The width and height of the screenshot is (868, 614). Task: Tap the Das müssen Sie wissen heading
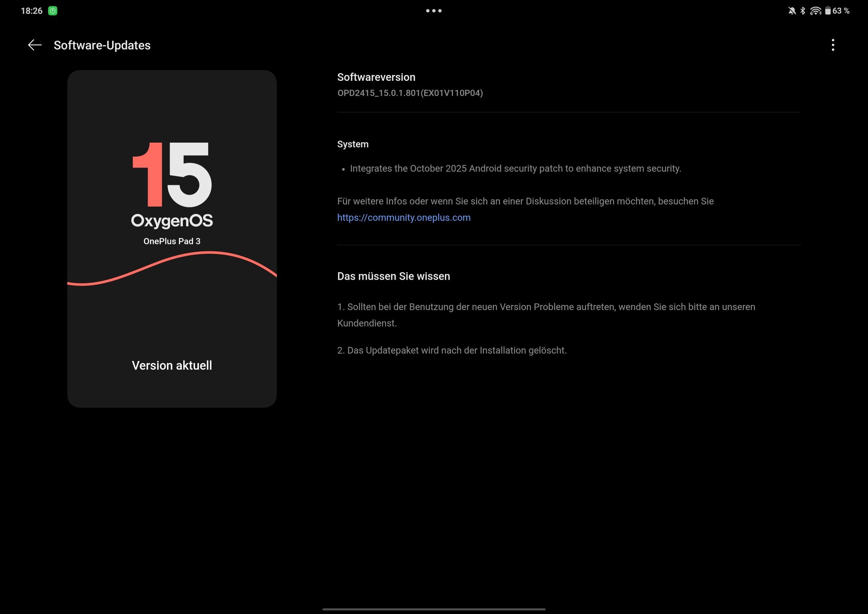393,277
